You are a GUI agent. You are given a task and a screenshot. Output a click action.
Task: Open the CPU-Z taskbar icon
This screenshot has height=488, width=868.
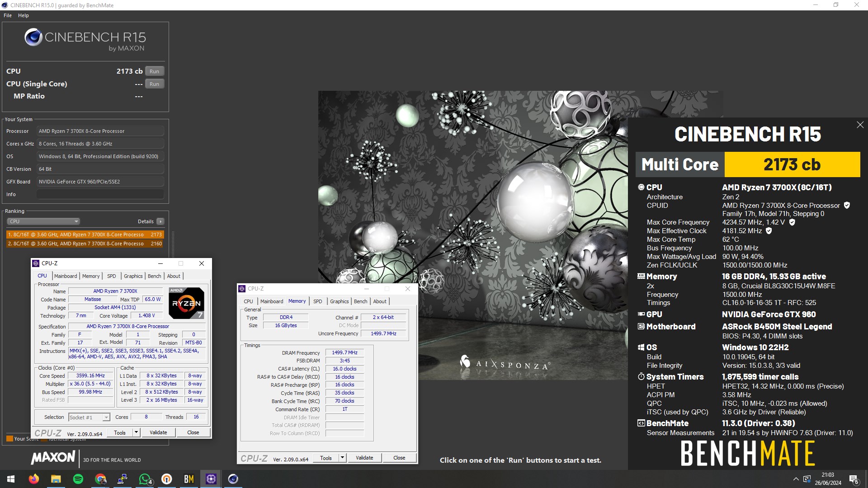[x=211, y=479]
